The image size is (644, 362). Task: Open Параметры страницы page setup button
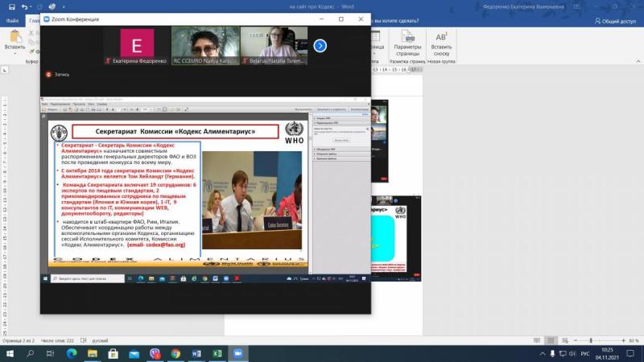[408, 48]
